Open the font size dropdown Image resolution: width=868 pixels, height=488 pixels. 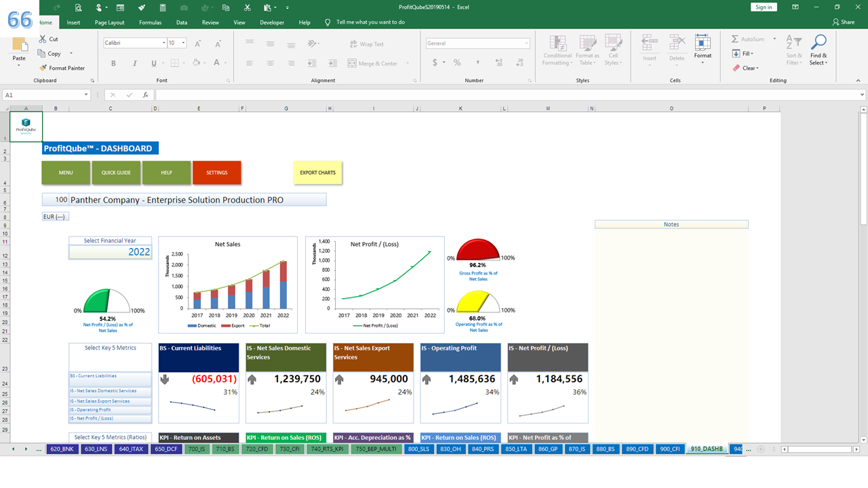point(184,43)
